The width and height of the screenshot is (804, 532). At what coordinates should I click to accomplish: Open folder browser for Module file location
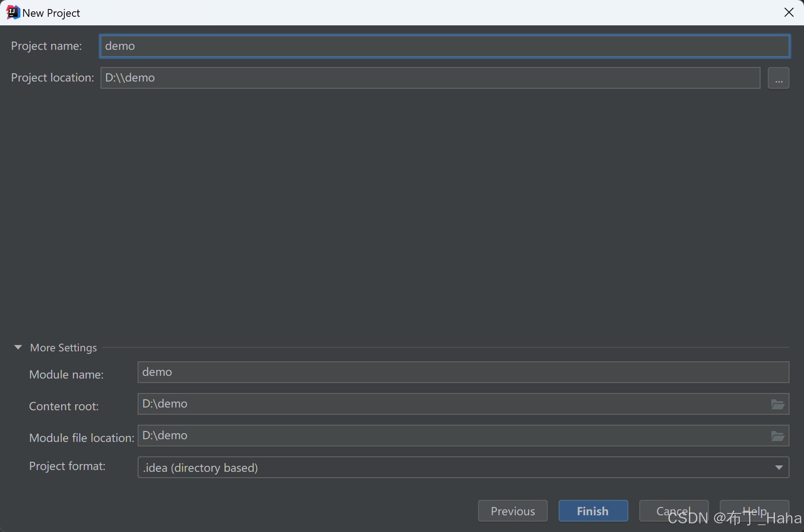point(778,436)
